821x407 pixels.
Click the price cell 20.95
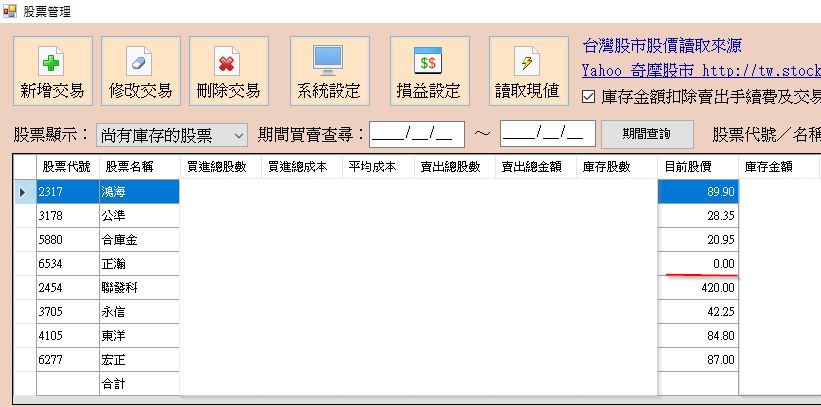(698, 240)
